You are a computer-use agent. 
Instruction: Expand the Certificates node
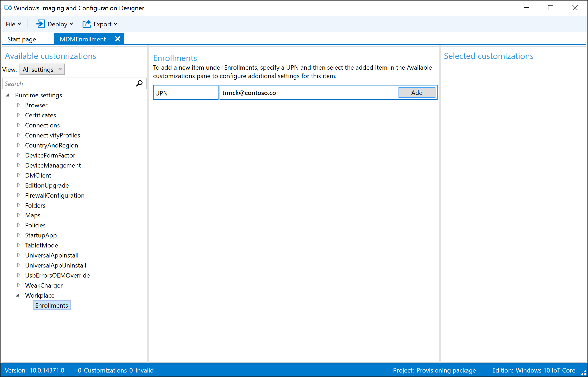[x=18, y=115]
